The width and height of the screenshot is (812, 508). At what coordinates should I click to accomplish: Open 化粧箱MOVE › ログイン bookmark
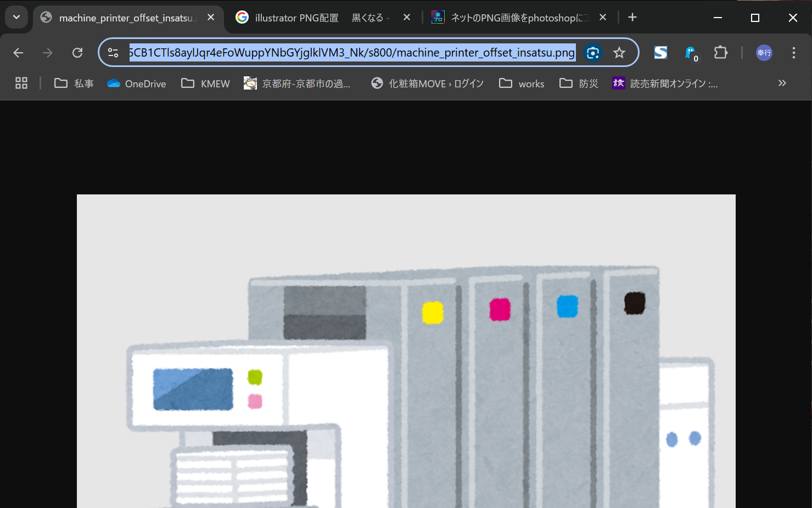[428, 83]
